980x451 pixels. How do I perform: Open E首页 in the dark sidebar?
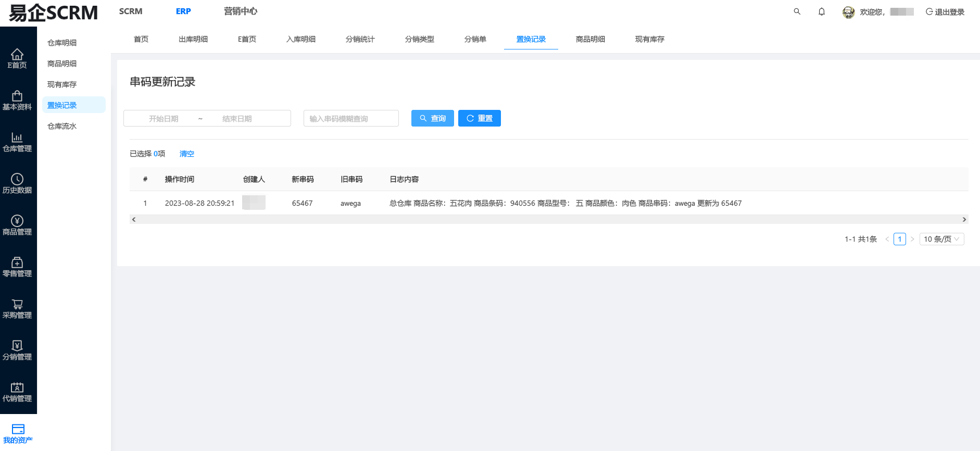tap(17, 58)
